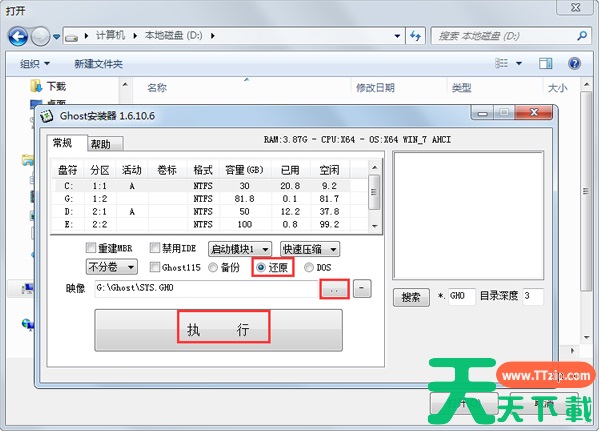Image resolution: width=600 pixels, height=431 pixels.
Task: Open recent locations dropdown next to nav arrows
Action: [x=57, y=37]
